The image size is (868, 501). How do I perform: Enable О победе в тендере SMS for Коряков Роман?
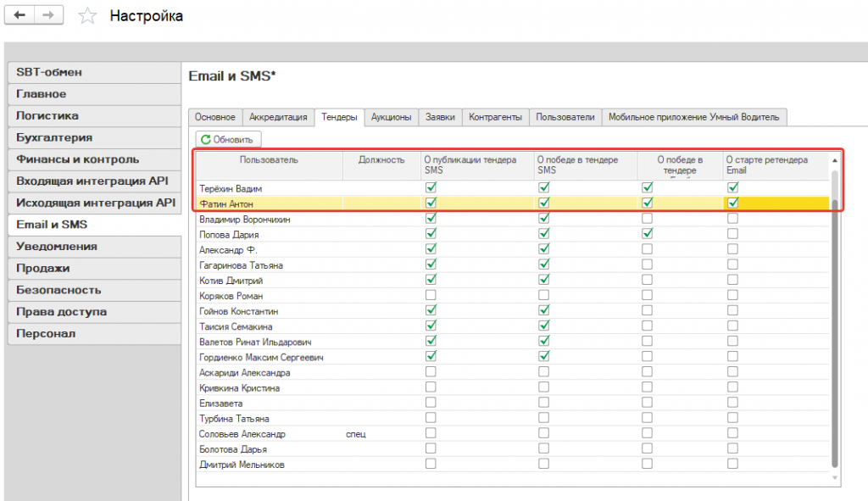click(x=543, y=295)
